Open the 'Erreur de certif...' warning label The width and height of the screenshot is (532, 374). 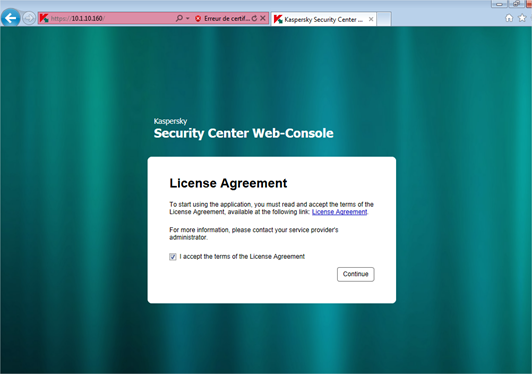(227, 19)
